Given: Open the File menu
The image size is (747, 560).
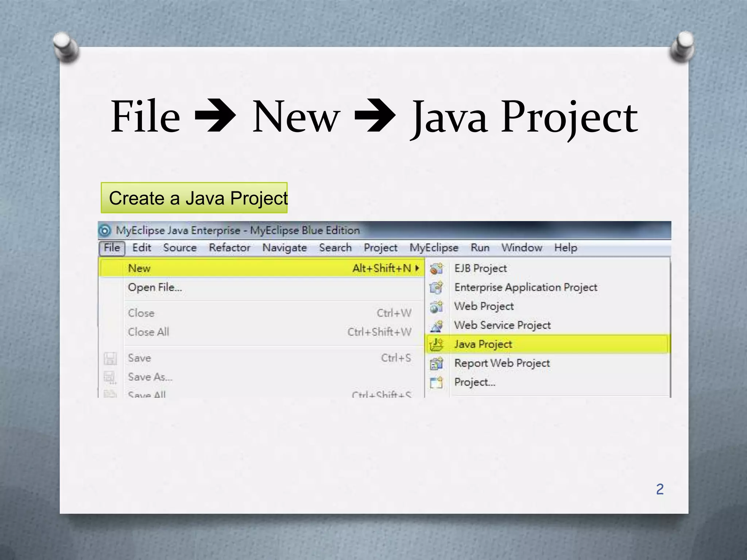Looking at the screenshot, I should (112, 248).
